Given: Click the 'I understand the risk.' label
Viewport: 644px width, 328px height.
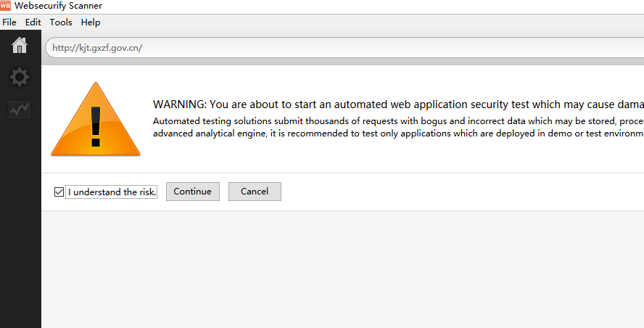Looking at the screenshot, I should point(112,192).
